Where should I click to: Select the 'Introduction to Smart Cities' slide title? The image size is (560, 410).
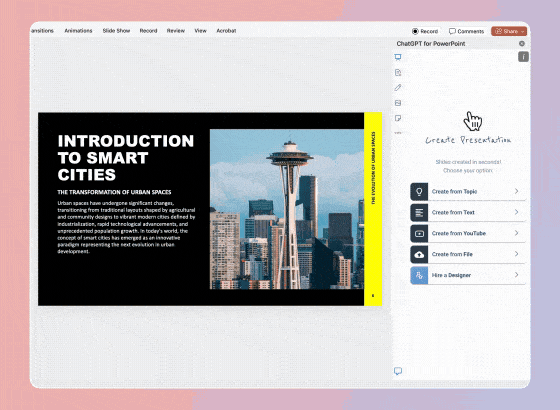126,158
